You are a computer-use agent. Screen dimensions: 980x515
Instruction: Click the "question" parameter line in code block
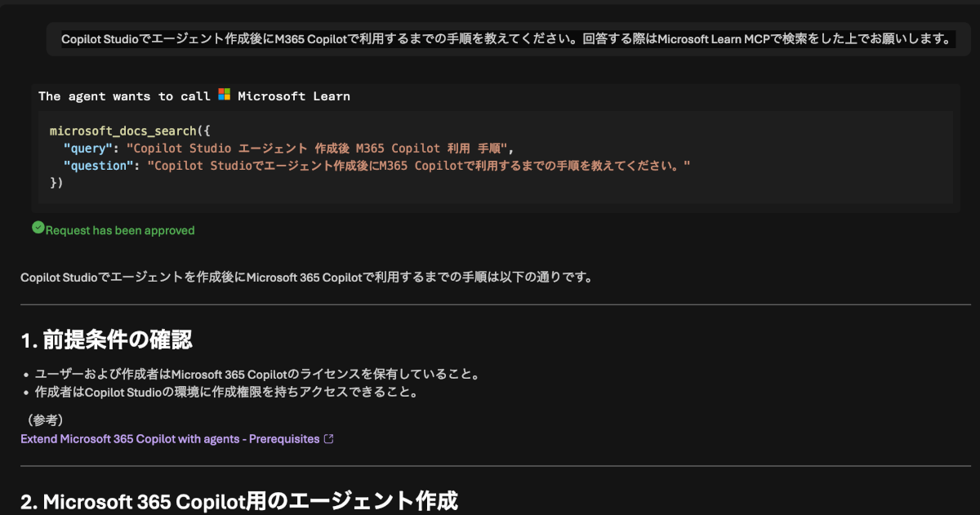[x=377, y=166]
